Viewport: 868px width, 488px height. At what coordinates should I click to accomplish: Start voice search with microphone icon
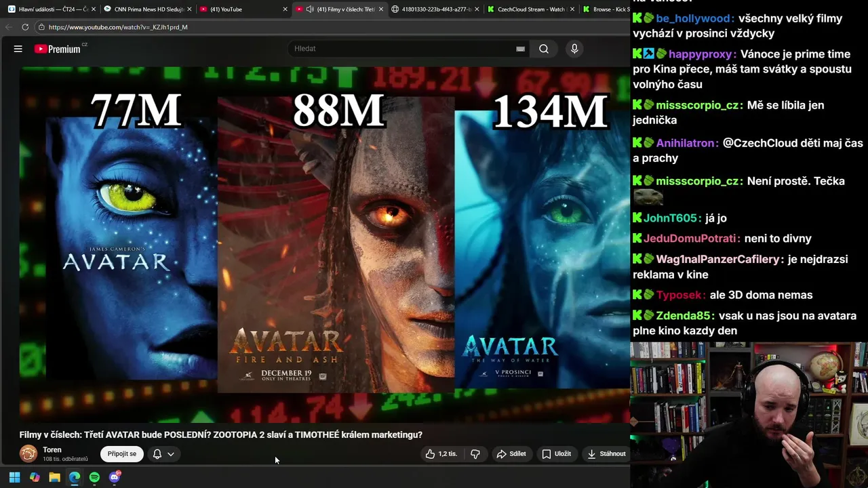pyautogui.click(x=574, y=49)
